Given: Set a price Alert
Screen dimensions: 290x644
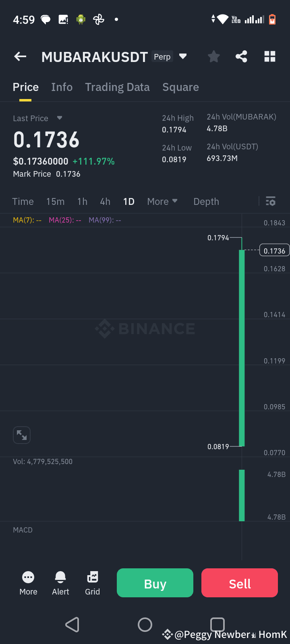Looking at the screenshot, I should pyautogui.click(x=60, y=584).
